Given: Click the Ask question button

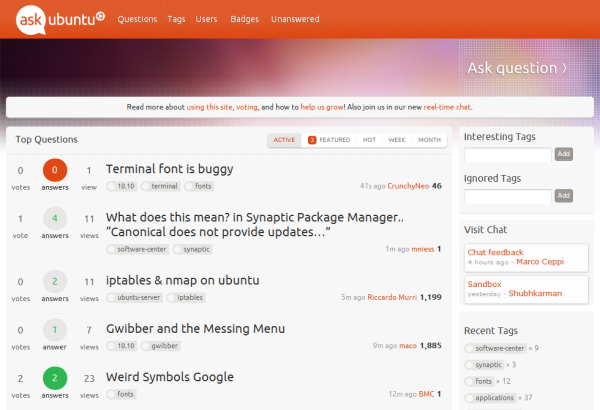Looking at the screenshot, I should click(x=517, y=68).
